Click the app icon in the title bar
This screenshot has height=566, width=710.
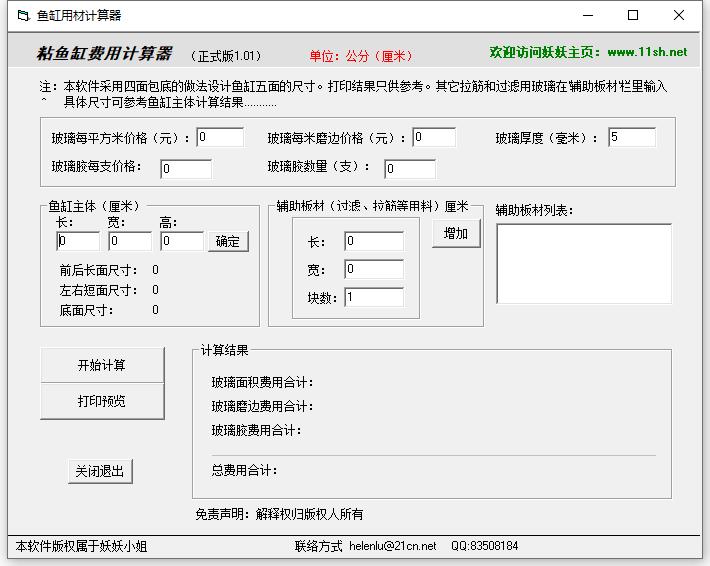pos(23,16)
